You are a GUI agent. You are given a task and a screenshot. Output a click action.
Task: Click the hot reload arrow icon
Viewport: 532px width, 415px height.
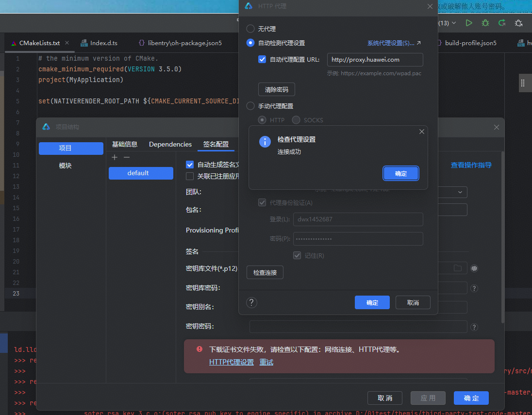click(x=501, y=23)
